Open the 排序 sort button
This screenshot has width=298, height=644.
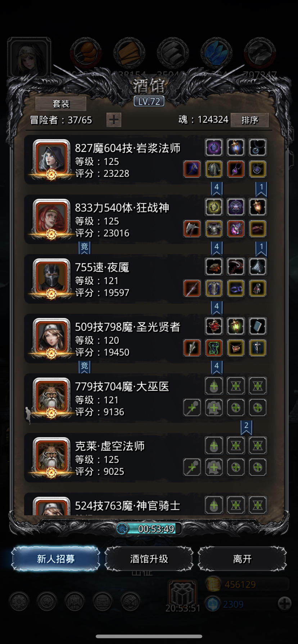[x=249, y=120]
